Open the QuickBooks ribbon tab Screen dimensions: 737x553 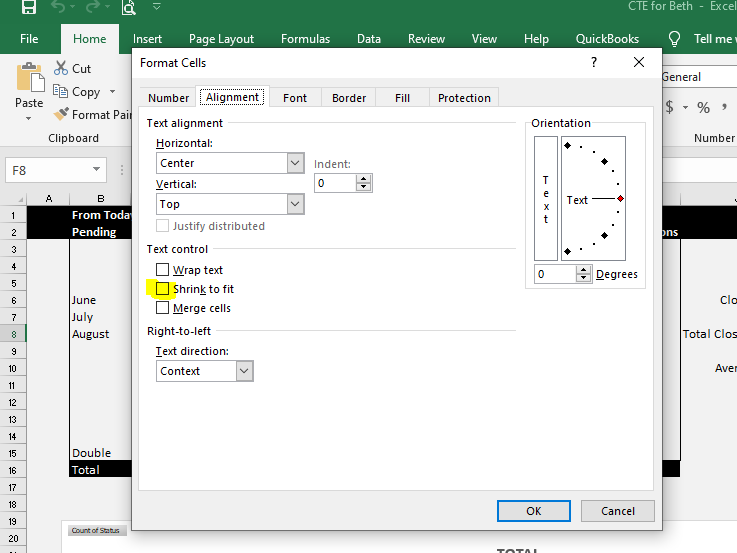(x=607, y=39)
